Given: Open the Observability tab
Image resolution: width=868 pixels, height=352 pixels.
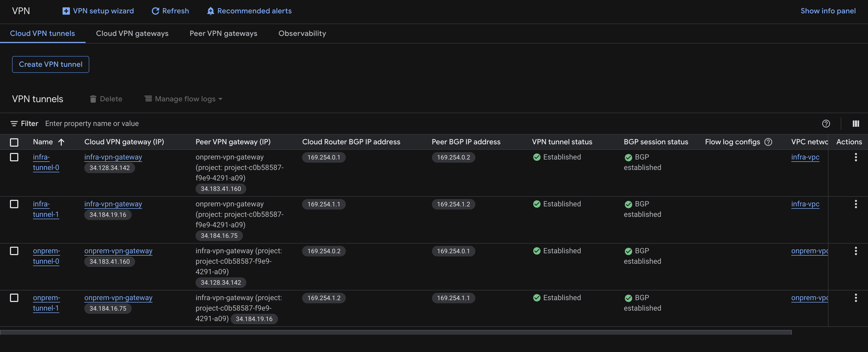Looking at the screenshot, I should pyautogui.click(x=302, y=33).
